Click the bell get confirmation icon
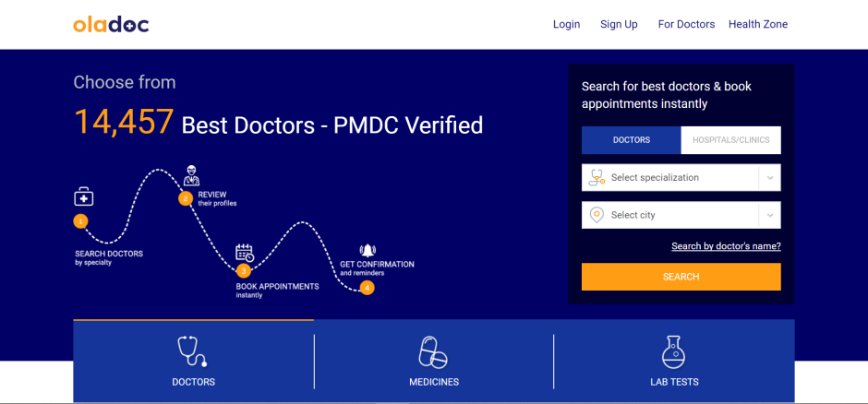 [x=368, y=251]
